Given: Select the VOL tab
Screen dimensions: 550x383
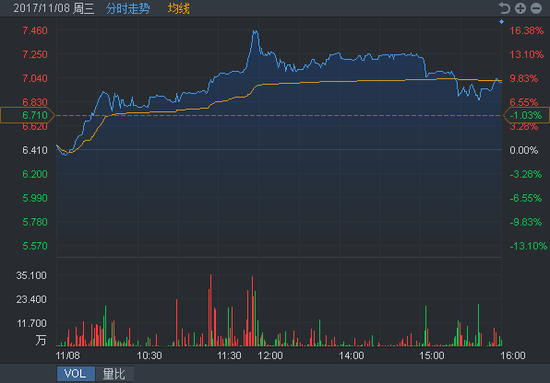Looking at the screenshot, I should click(75, 374).
